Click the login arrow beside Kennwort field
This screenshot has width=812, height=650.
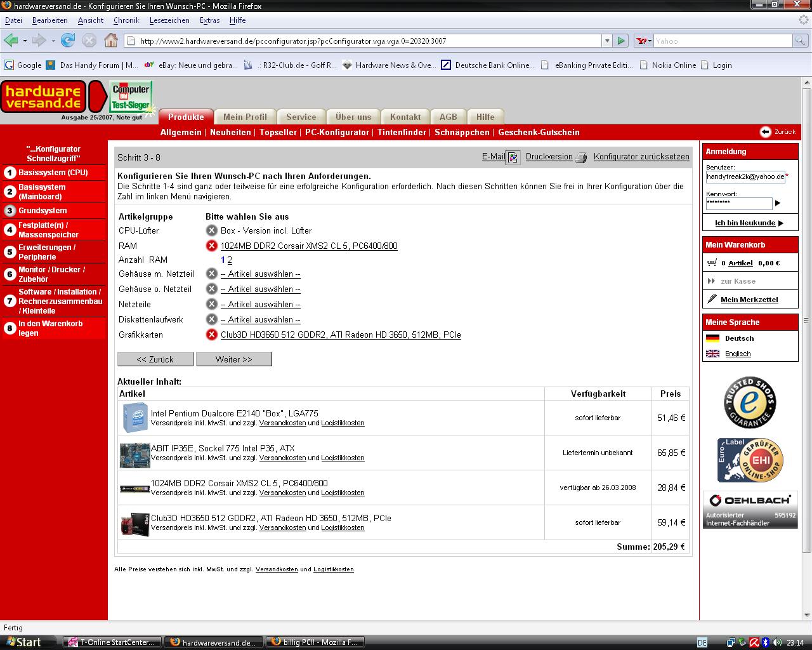point(778,203)
